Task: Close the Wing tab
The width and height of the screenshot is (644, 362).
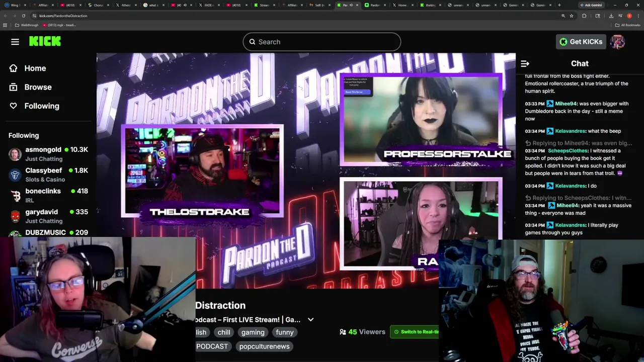Action: pos(25,5)
